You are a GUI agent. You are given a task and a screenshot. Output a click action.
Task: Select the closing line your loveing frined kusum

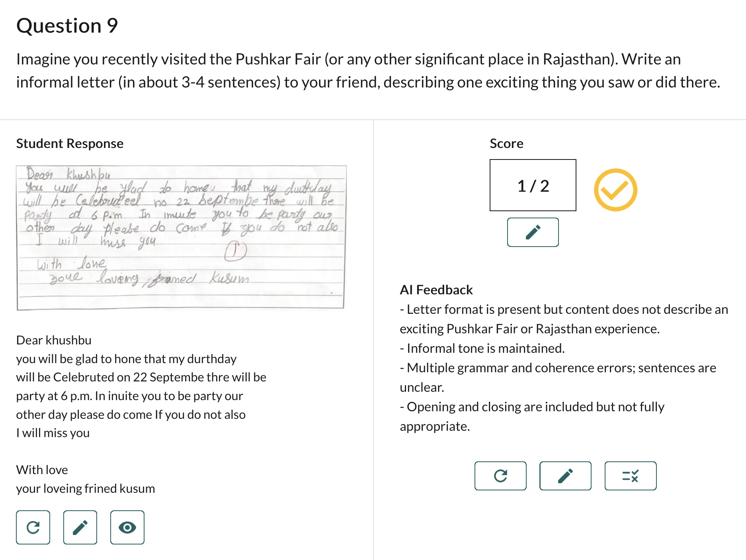point(86,488)
